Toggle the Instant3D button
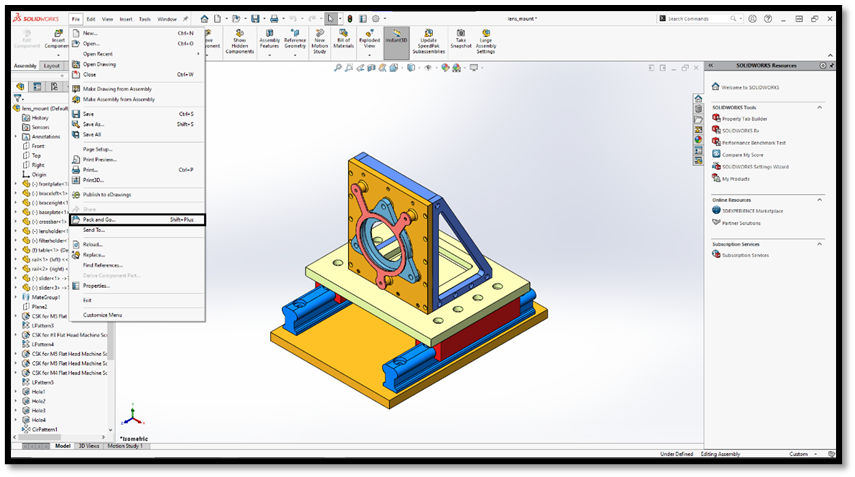This screenshot has height=477, width=855. [397, 41]
